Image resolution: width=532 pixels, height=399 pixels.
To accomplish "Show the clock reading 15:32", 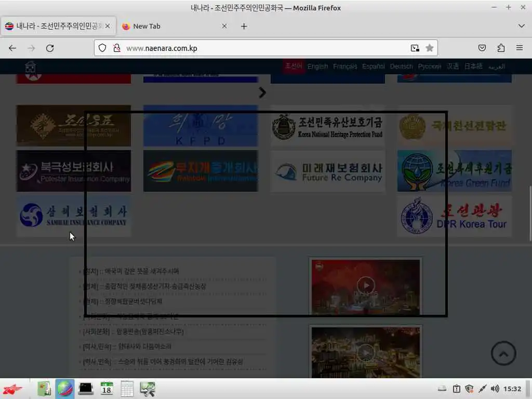I will 512,389.
